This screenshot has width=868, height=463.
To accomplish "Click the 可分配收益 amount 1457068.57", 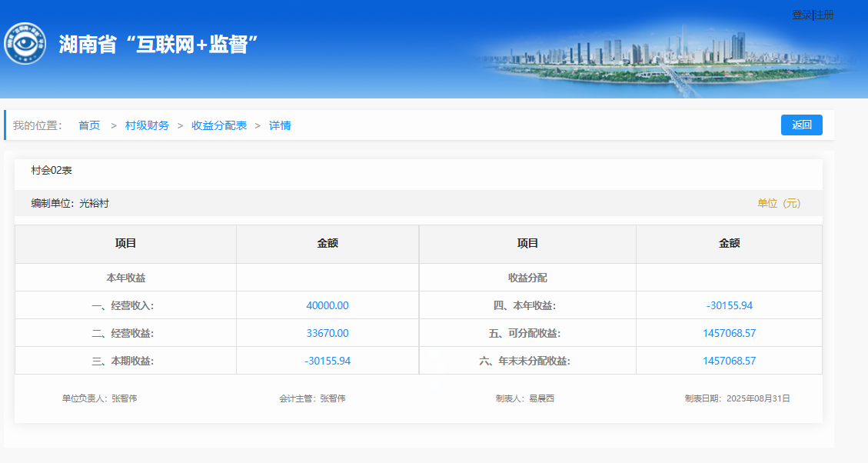I will point(729,333).
